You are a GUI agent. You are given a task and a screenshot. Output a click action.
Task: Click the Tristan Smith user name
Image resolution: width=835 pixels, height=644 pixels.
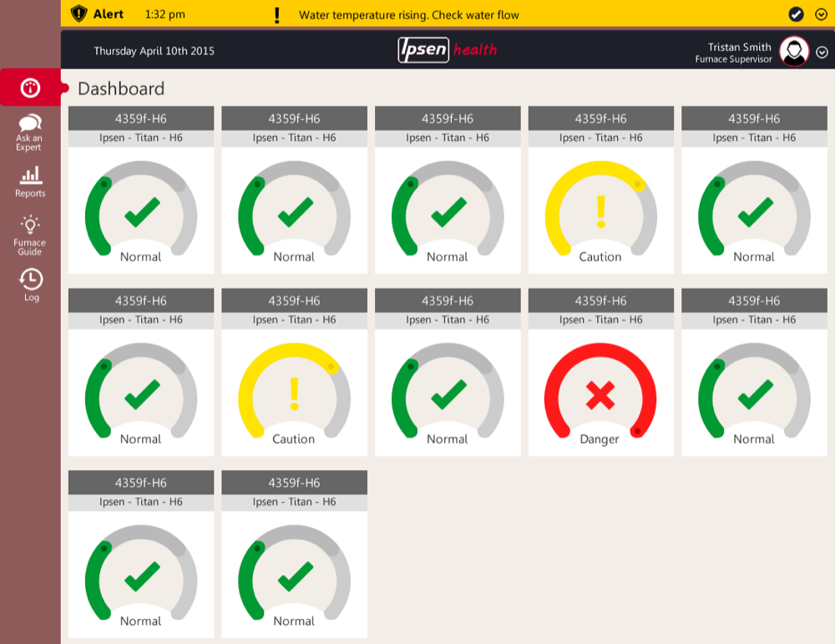pyautogui.click(x=739, y=47)
